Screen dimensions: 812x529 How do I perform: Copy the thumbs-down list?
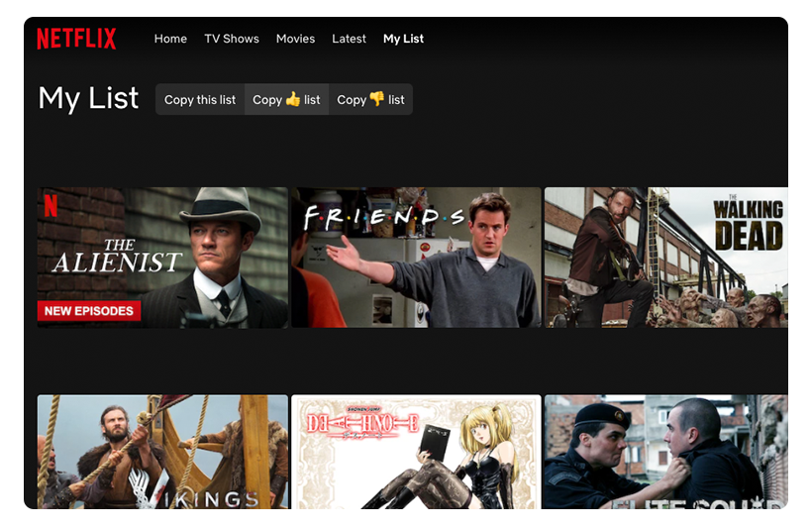point(370,99)
